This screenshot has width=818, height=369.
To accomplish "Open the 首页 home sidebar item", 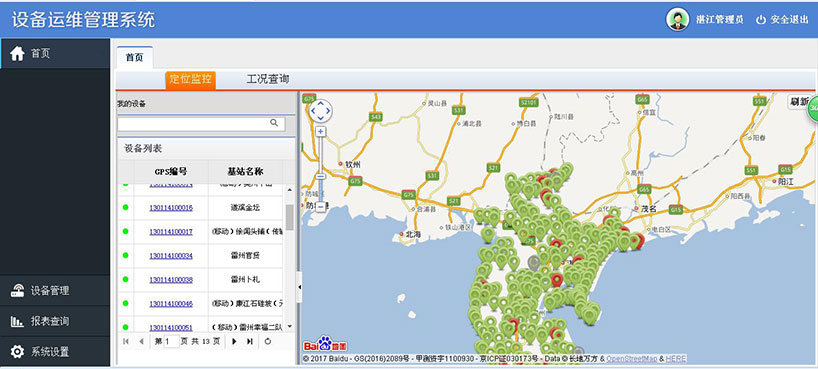I will pos(55,53).
